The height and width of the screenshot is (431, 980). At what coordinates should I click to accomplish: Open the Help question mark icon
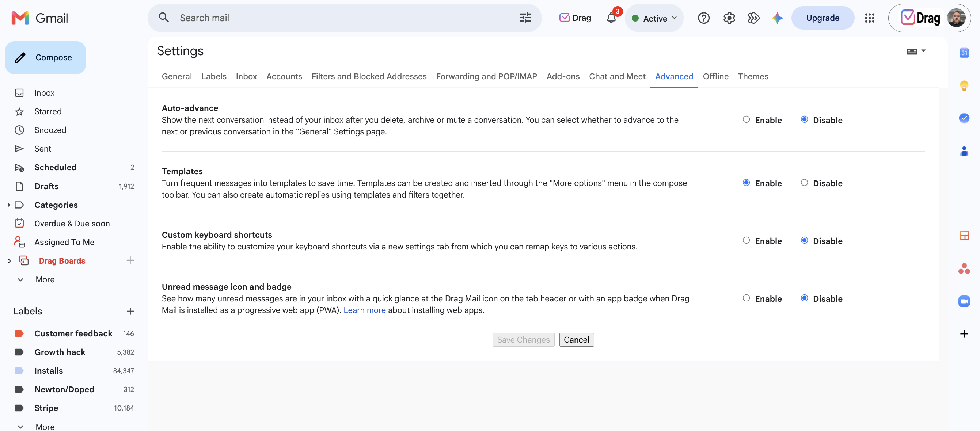click(x=703, y=18)
